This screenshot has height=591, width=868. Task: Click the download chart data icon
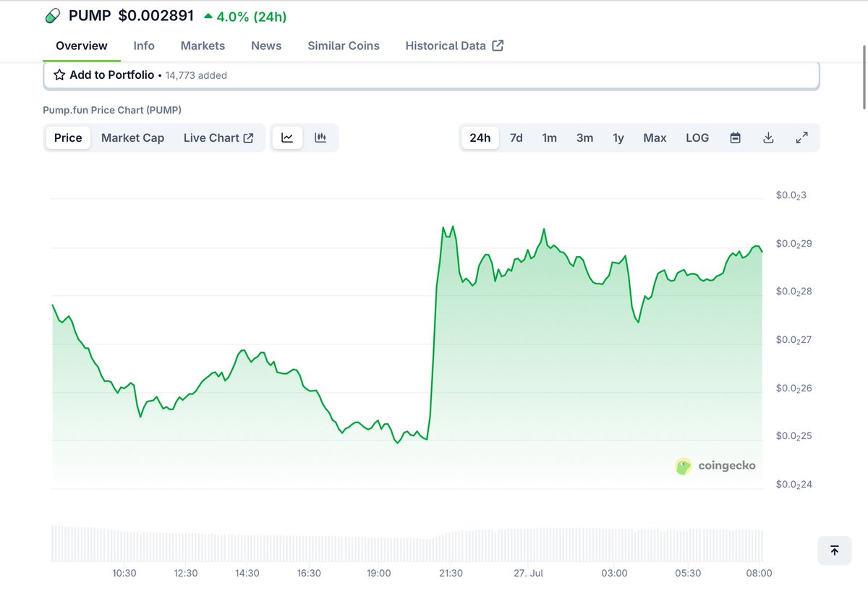769,137
